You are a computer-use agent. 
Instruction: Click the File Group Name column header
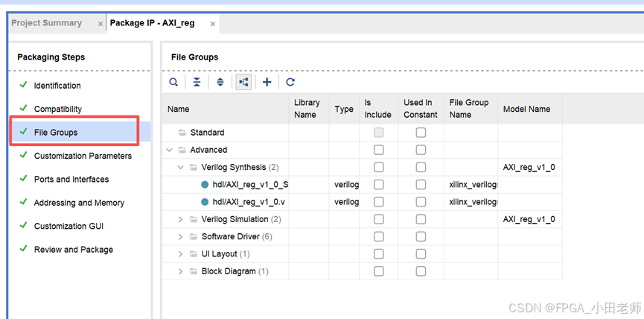(469, 109)
